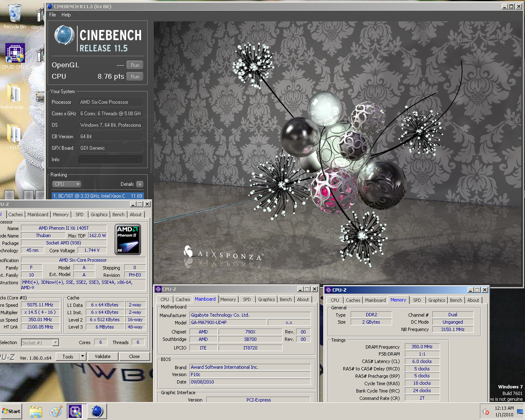The height and width of the screenshot is (420, 525).
Task: Click the 5075.11 MHz core speed value
Action: tap(40, 305)
